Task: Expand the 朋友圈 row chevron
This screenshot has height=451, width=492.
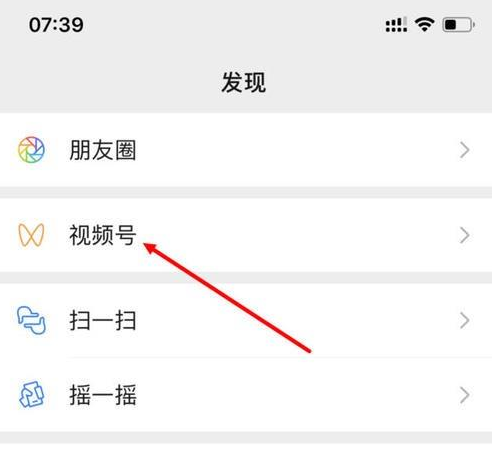Action: [x=465, y=150]
